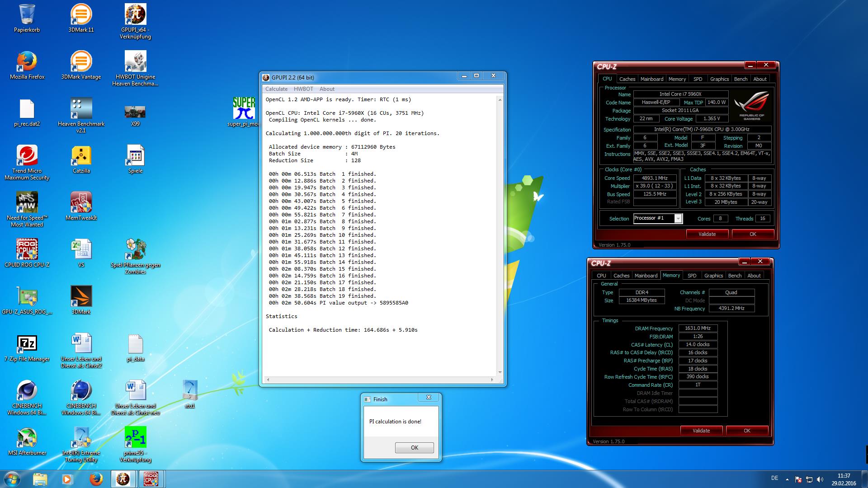This screenshot has height=488, width=868.
Task: Launch the prime95 Verknüpfung shortcut
Action: click(x=135, y=444)
